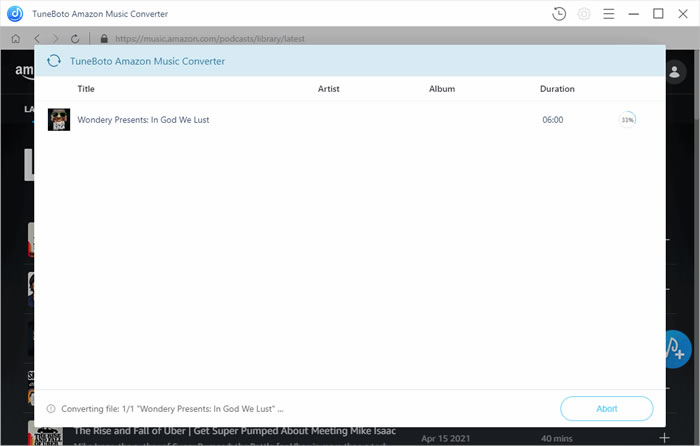Click the 33% circular progress indicator
Viewport: 700px width, 446px height.
pyautogui.click(x=627, y=120)
